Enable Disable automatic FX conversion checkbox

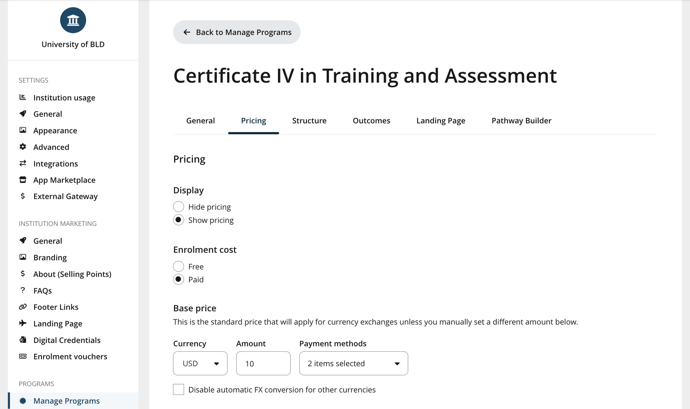pos(178,390)
